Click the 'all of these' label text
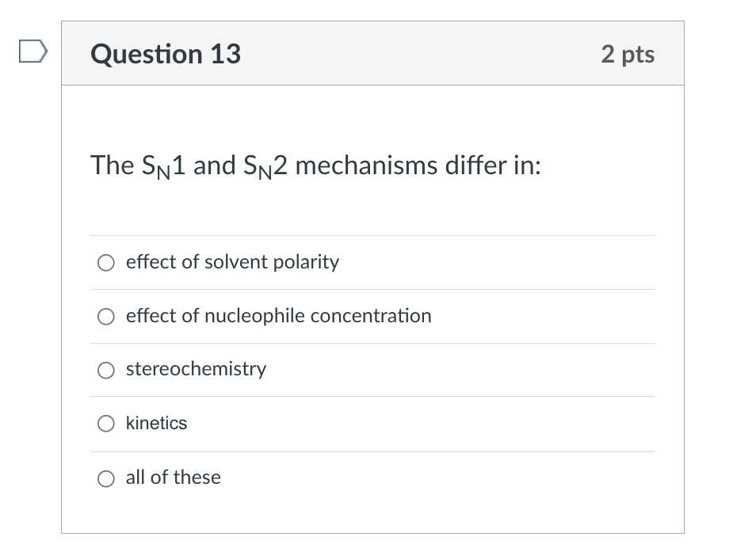This screenshot has width=756, height=548. (173, 478)
